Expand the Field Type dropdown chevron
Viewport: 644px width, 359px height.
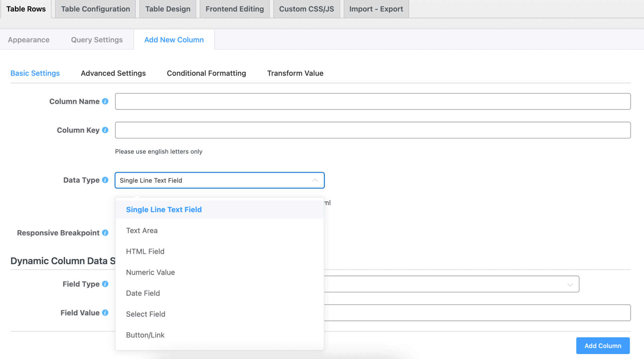click(570, 285)
